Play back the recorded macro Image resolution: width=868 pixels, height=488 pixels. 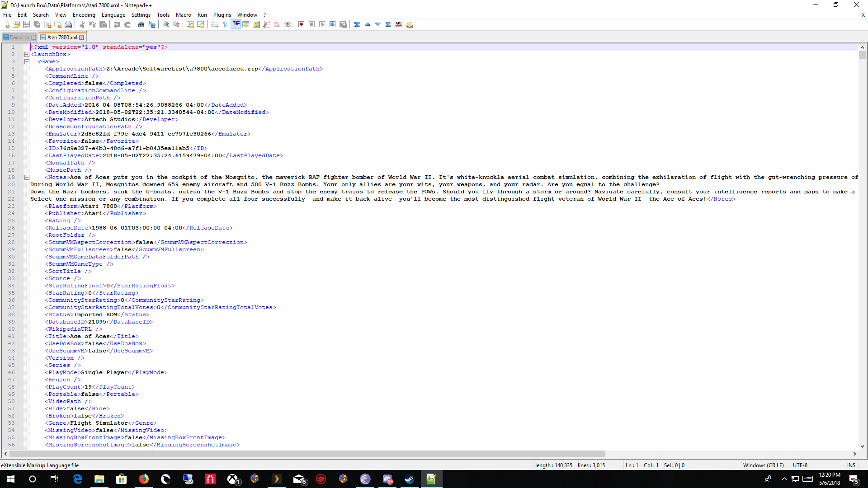[322, 24]
